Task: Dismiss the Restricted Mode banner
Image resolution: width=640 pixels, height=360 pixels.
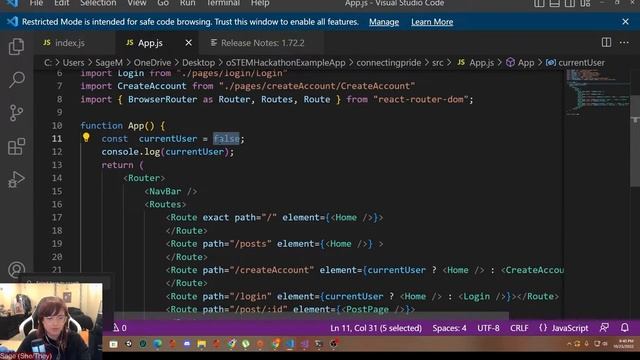Action: coord(625,22)
